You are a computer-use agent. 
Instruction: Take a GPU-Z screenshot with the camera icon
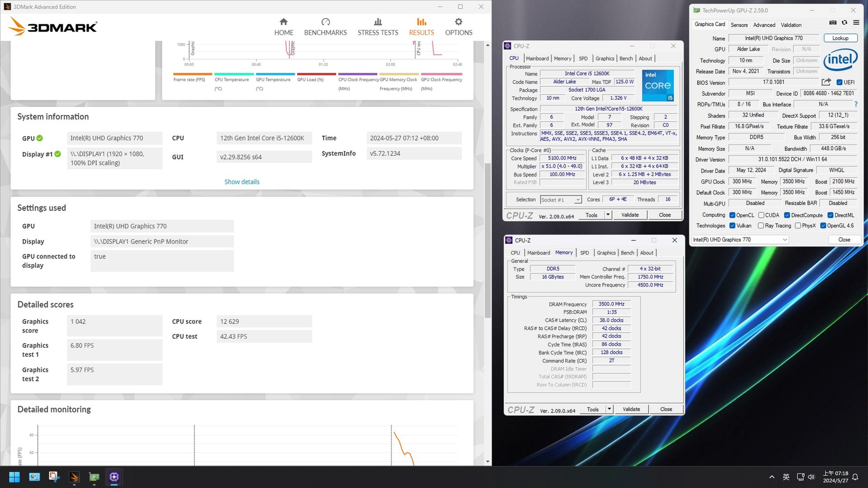tap(833, 23)
